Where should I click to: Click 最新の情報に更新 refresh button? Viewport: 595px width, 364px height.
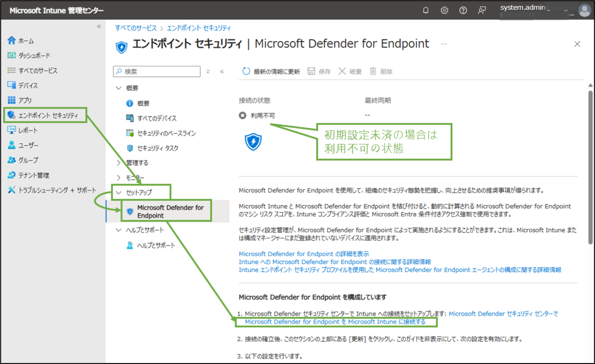(271, 71)
